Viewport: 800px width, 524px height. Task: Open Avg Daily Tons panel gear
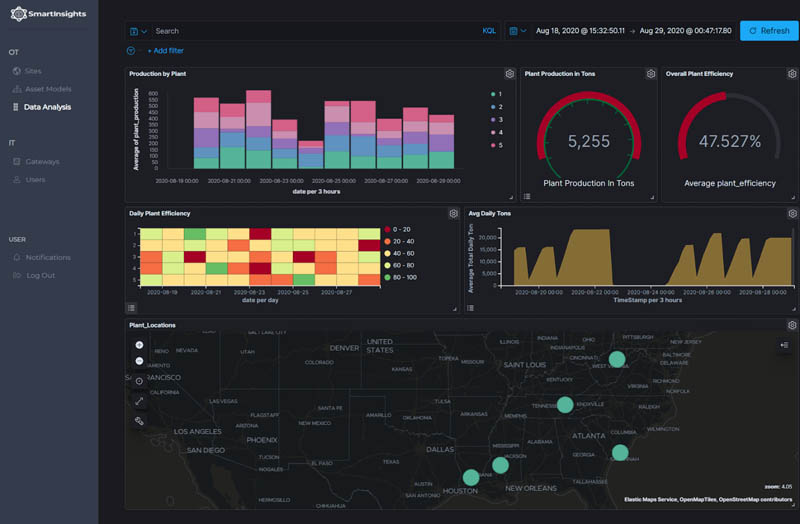pos(792,214)
